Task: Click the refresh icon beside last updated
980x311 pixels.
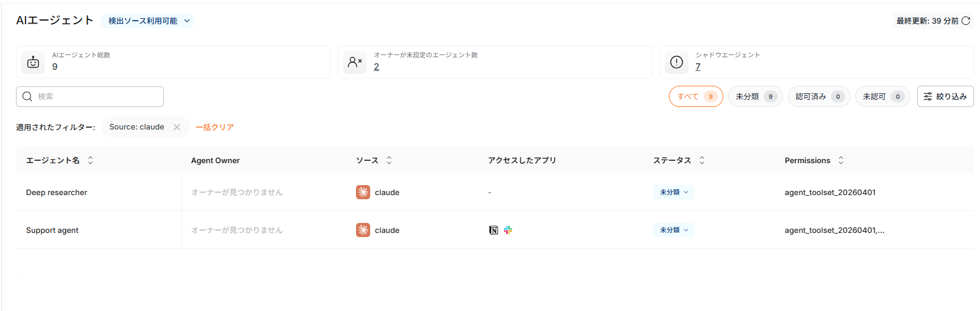Action: 966,21
